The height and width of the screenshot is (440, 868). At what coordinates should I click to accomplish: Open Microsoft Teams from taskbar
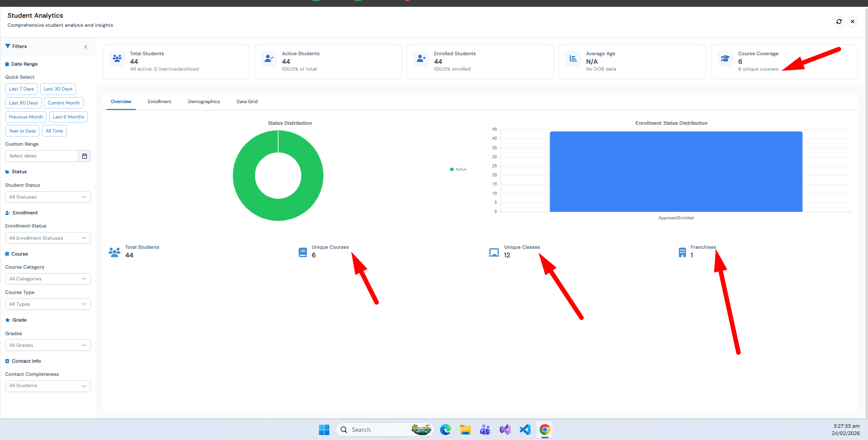click(x=485, y=430)
